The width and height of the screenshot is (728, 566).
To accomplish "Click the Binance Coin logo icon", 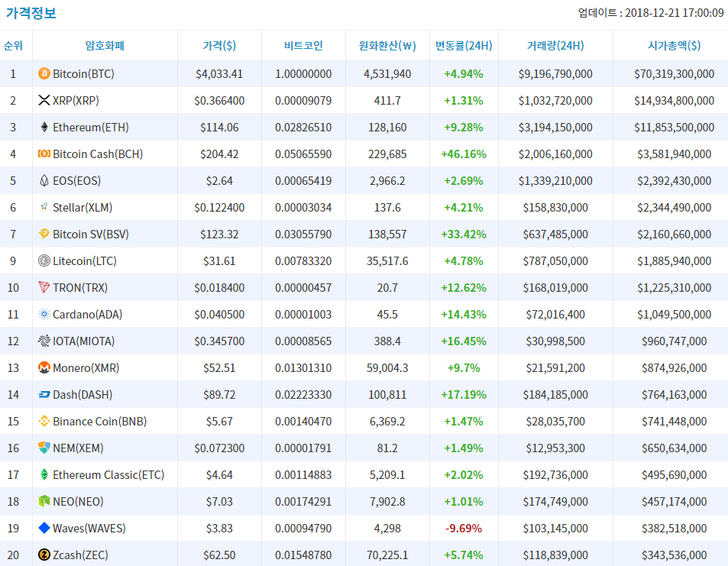I will pyautogui.click(x=44, y=421).
